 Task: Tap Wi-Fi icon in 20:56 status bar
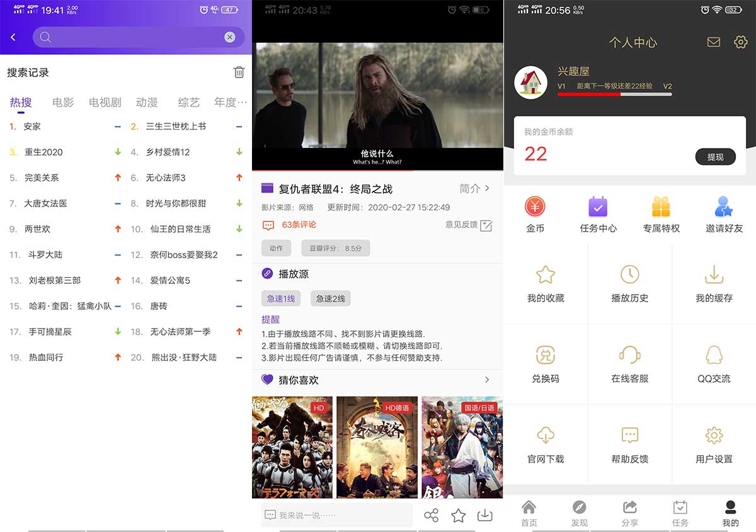717,9
